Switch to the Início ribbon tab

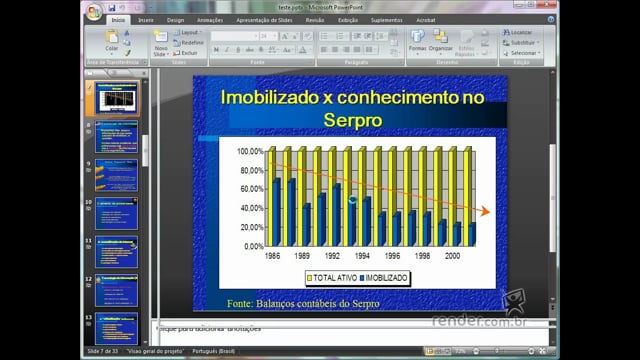coord(118,20)
